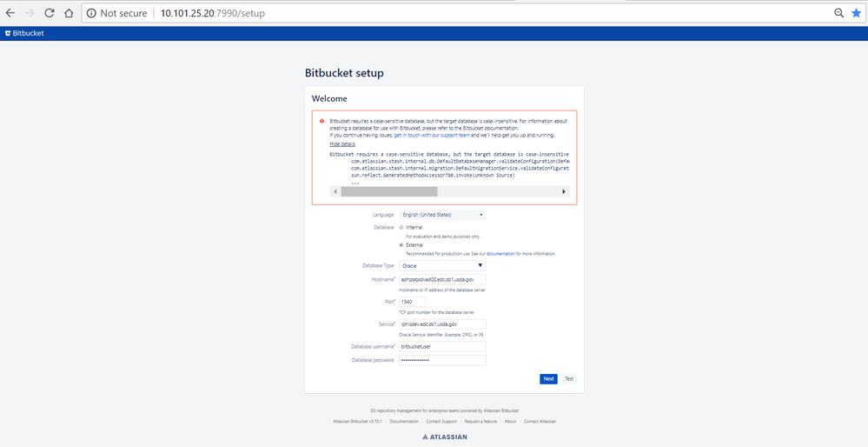Open Request a feature footer link
This screenshot has width=868, height=447.
[480, 422]
